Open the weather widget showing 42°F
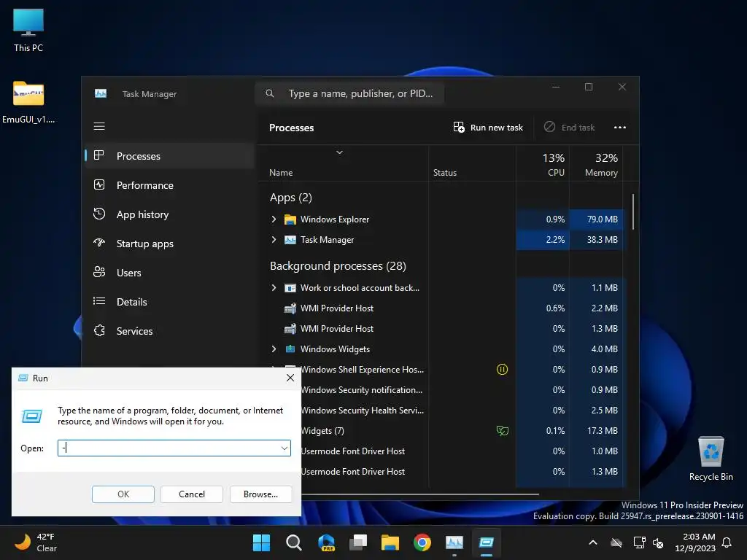This screenshot has height=560, width=747. click(36, 542)
